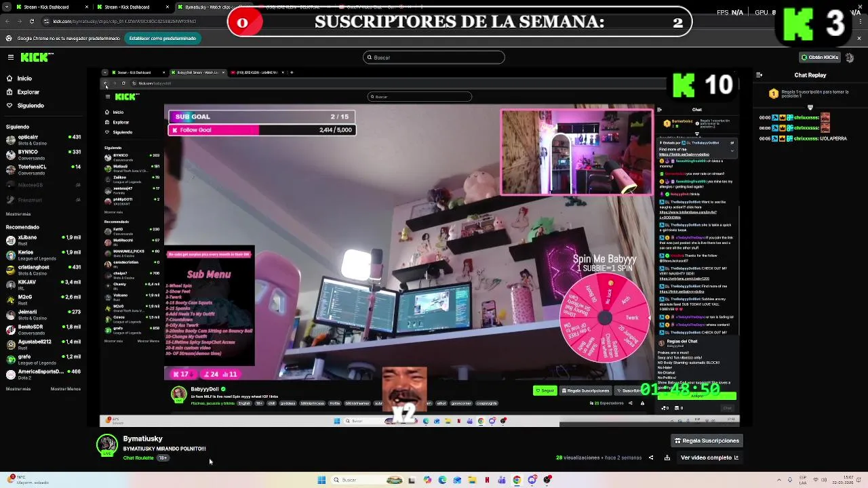
Task: Click the green Kick logo
Action: coord(34,58)
